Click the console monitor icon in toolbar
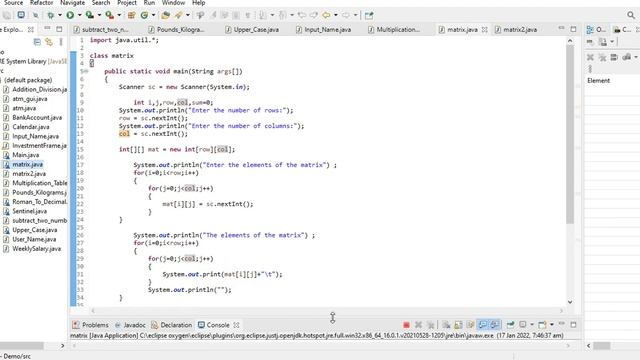640x360 pixels. pos(21,16)
